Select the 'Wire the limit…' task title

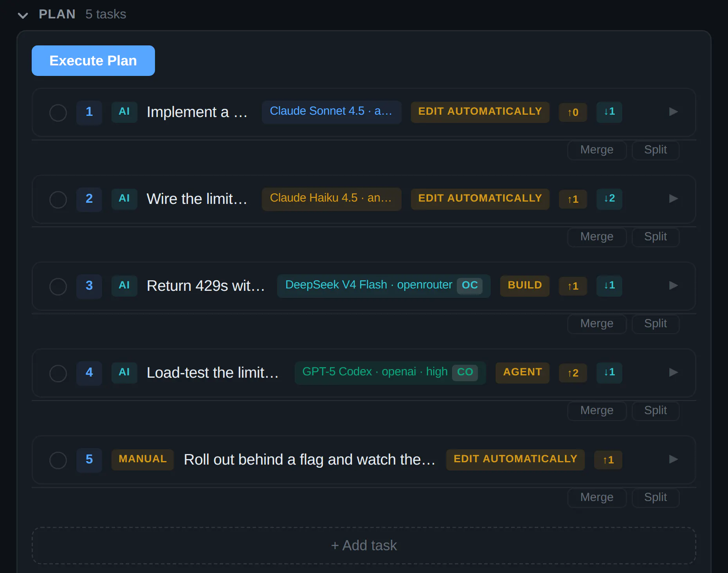pos(197,199)
